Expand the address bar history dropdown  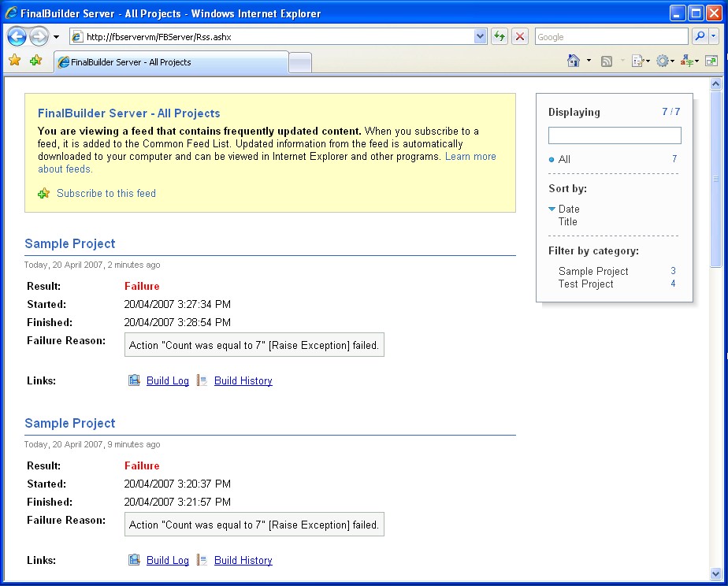(480, 37)
